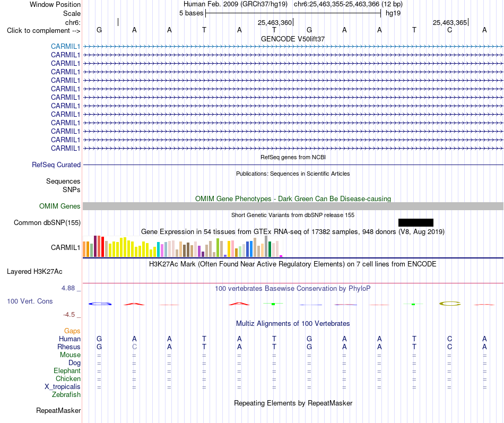Open the GTEx 'Gene Expression in 54 tissues' title

[293, 231]
